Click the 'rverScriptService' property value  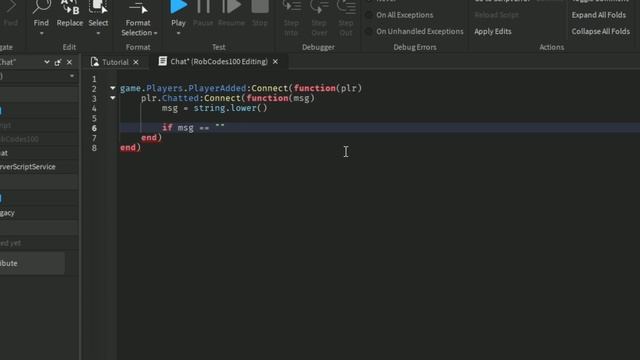28,167
